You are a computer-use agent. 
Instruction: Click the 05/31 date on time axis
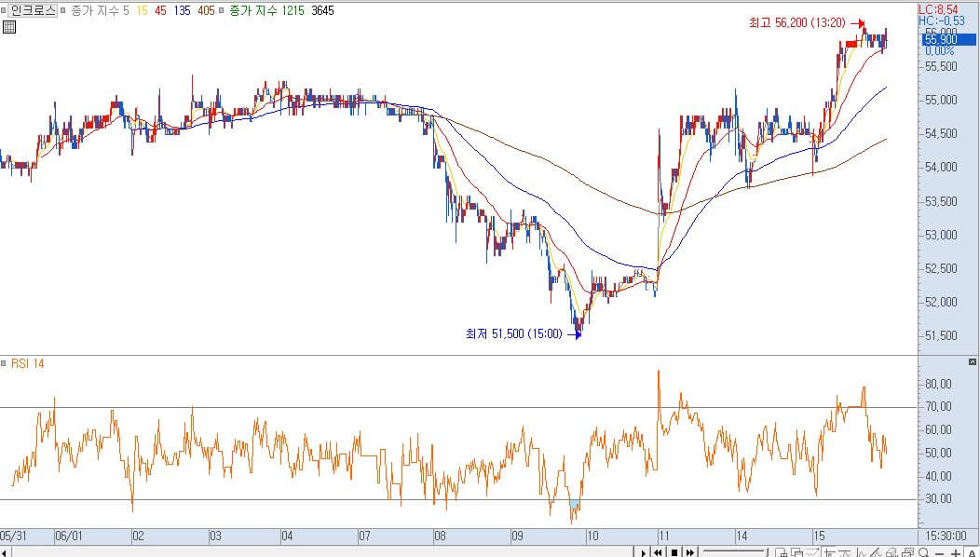pos(13,537)
